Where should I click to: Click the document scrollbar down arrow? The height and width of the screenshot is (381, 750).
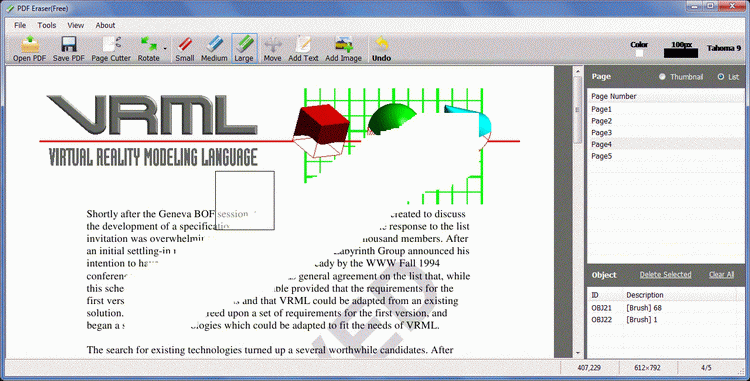pos(577,353)
